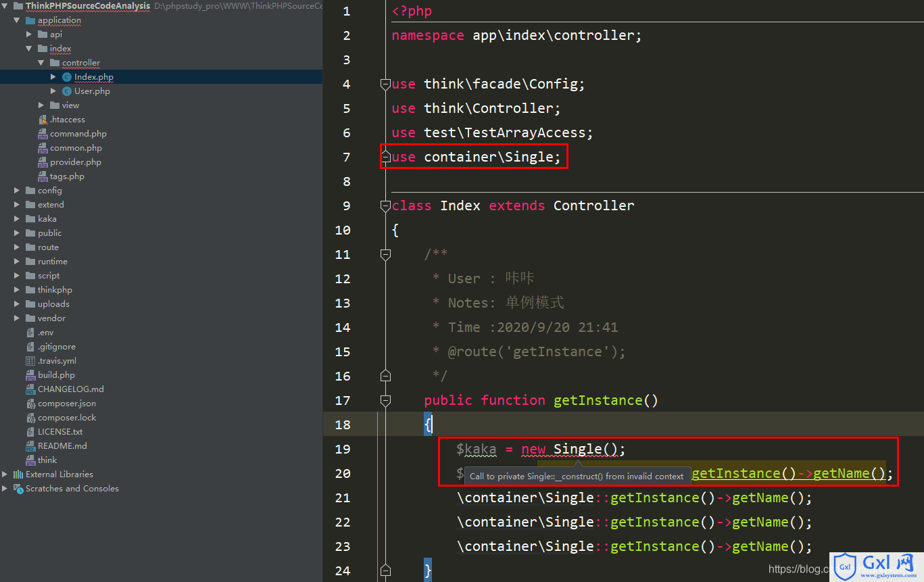
Task: Expand the vendor folder arrow
Action: click(17, 318)
